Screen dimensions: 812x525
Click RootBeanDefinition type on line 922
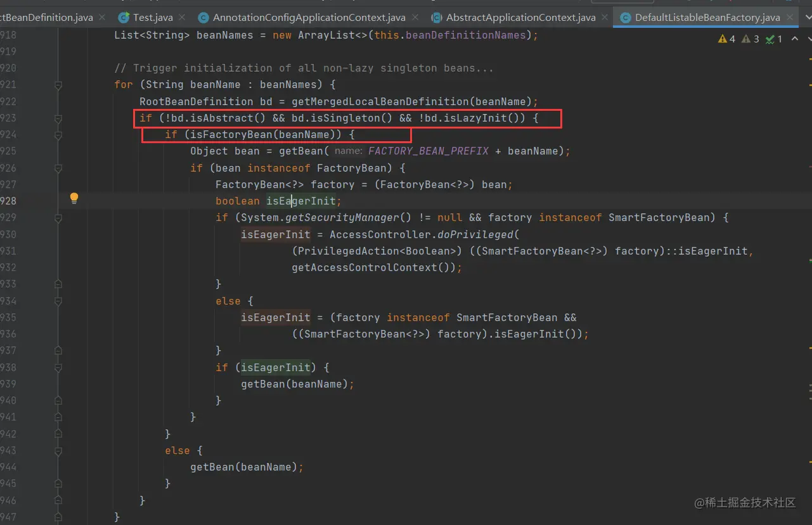pyautogui.click(x=197, y=101)
